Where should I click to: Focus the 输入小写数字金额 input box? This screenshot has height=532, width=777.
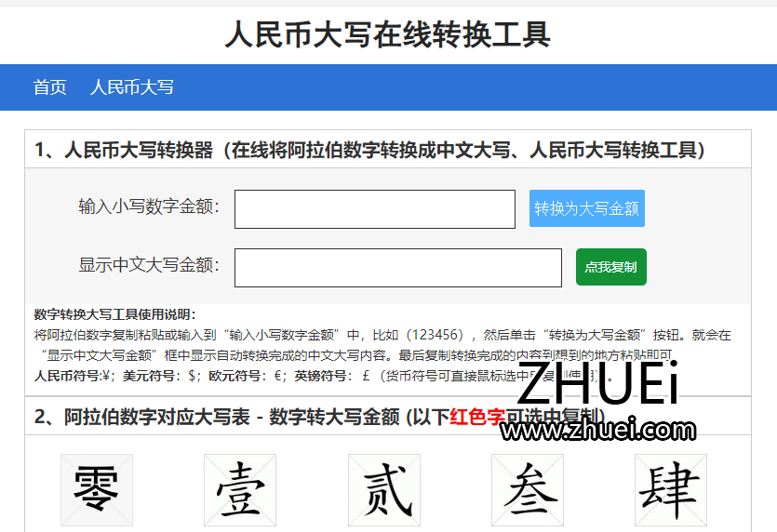point(374,209)
